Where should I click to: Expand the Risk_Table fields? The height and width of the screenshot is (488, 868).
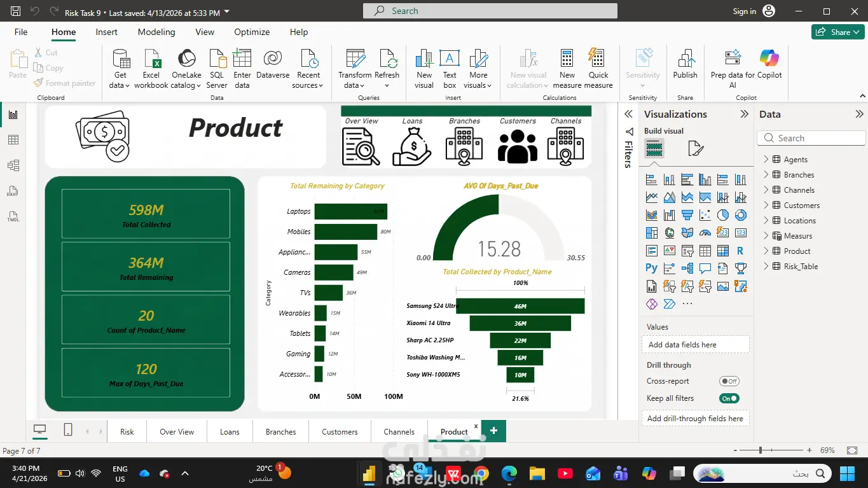tap(766, 267)
